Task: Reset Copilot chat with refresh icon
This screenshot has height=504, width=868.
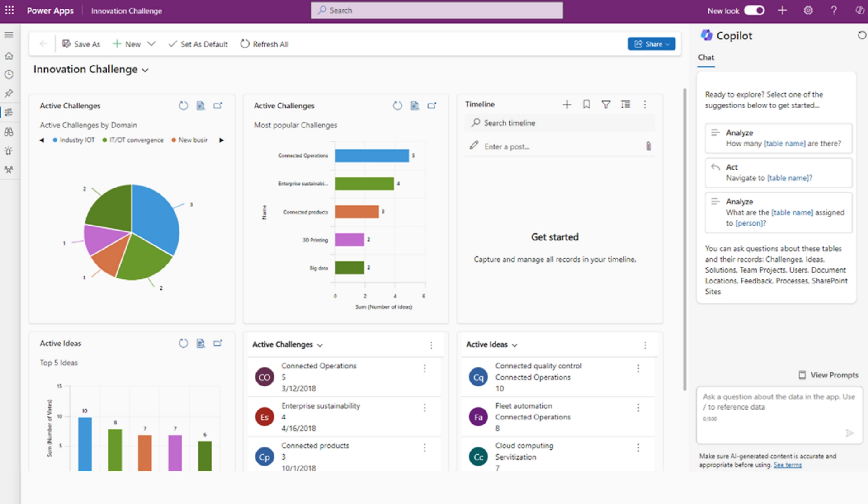Action: [862, 35]
